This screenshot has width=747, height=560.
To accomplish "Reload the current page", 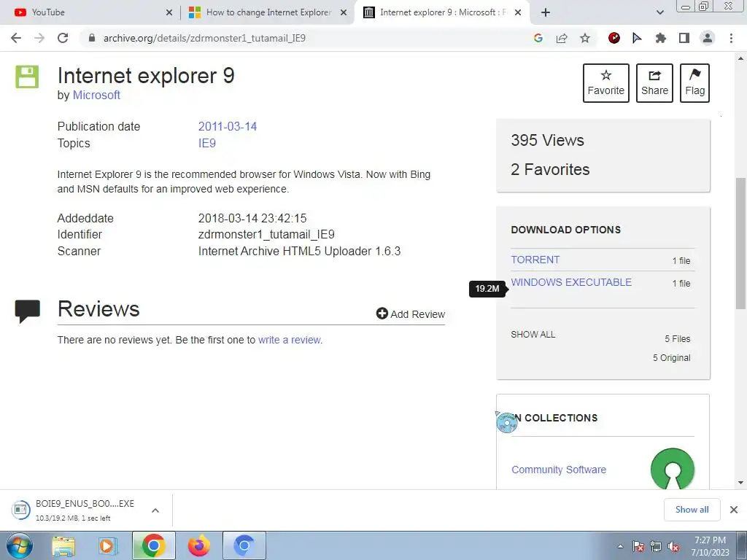I will tap(63, 38).
